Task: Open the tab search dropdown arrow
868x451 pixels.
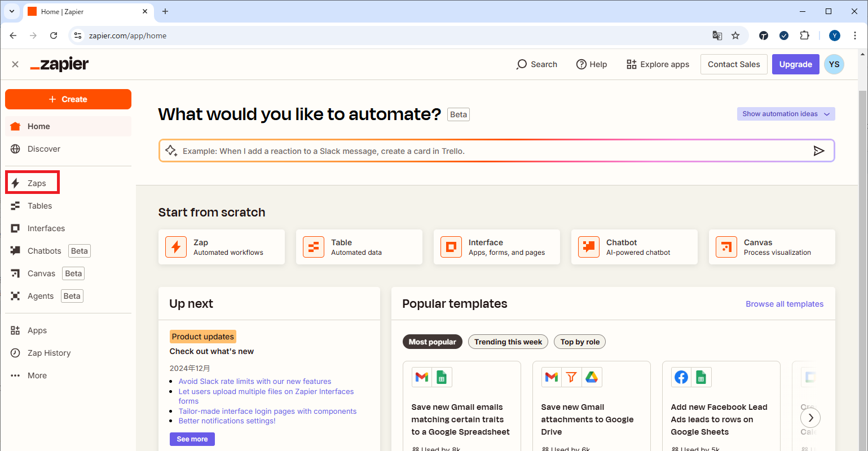Action: pos(11,11)
